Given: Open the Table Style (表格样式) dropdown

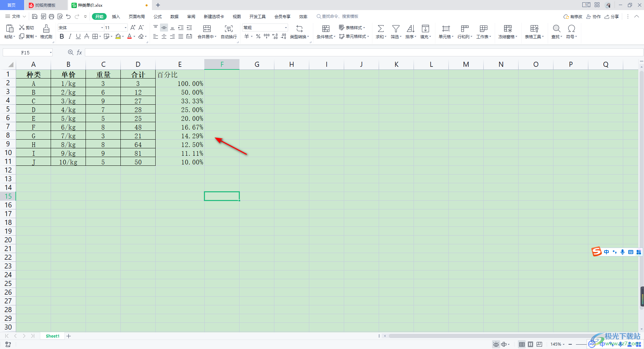Looking at the screenshot, I should click(352, 28).
